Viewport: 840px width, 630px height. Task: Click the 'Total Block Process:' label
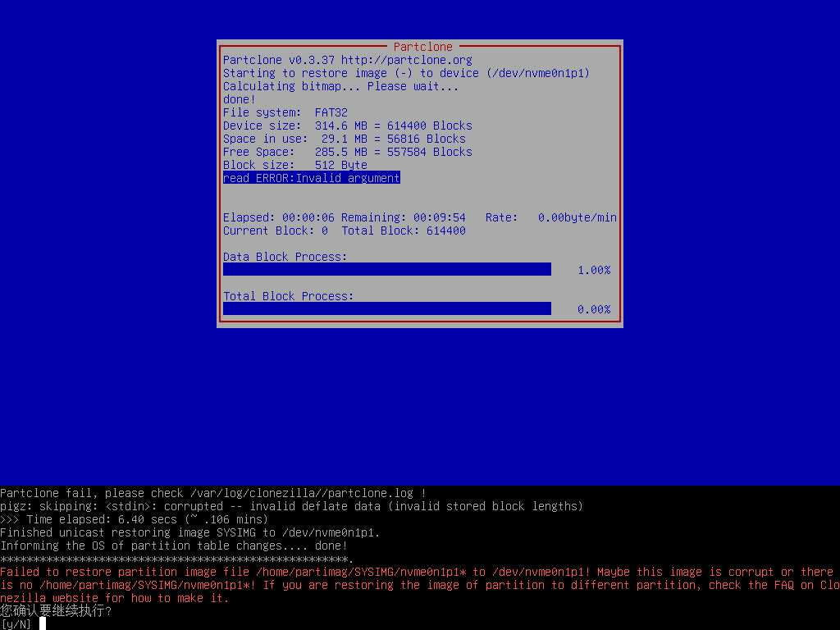(288, 296)
